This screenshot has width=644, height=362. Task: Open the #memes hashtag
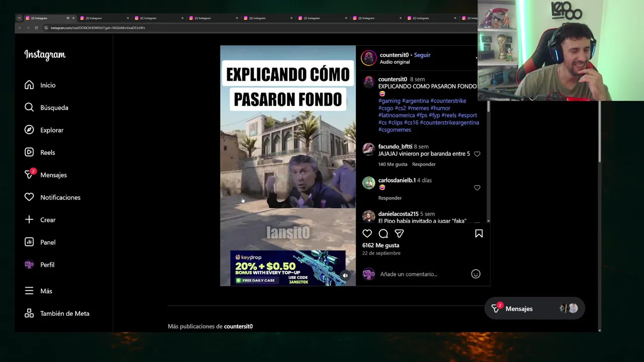pos(418,108)
